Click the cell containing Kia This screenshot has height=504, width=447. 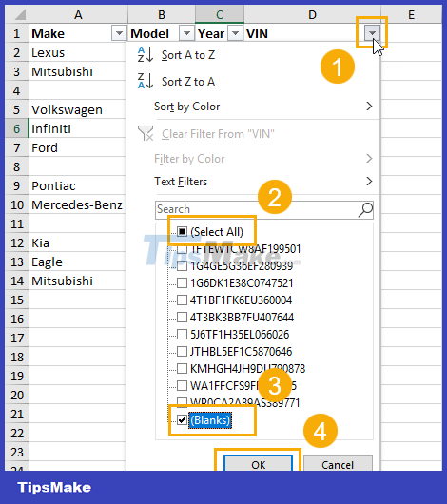tap(77, 242)
